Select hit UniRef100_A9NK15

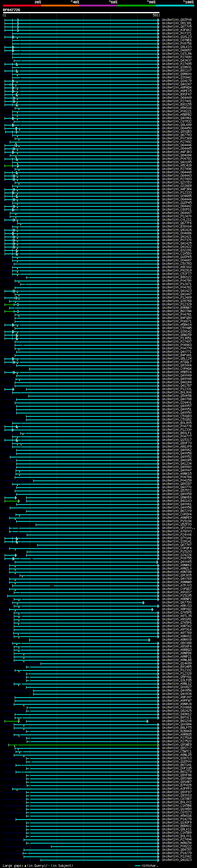[x=177, y=474]
